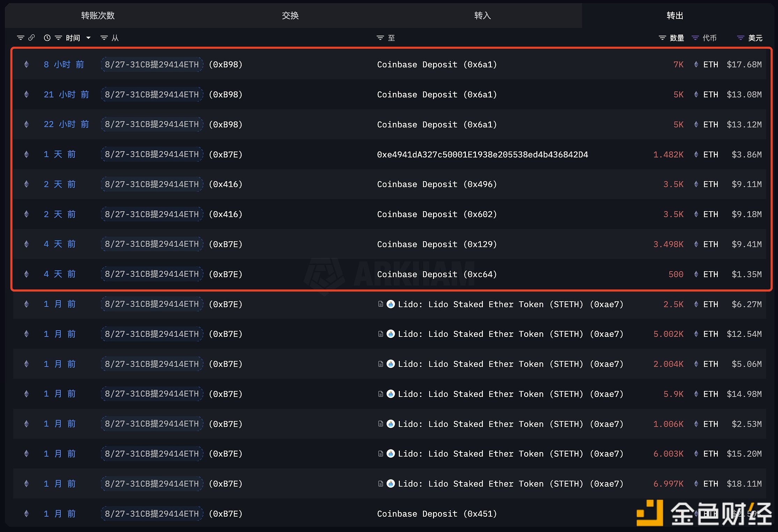Image resolution: width=778 pixels, height=532 pixels.
Task: Click the ETH token icon on the $15.20M row
Action: click(x=696, y=454)
